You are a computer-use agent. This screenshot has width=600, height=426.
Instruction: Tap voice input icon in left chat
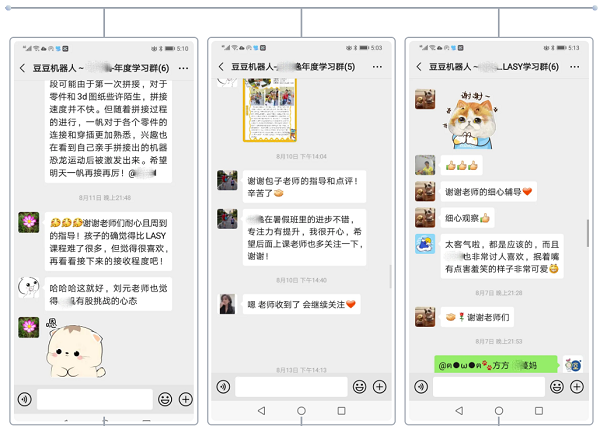25,399
